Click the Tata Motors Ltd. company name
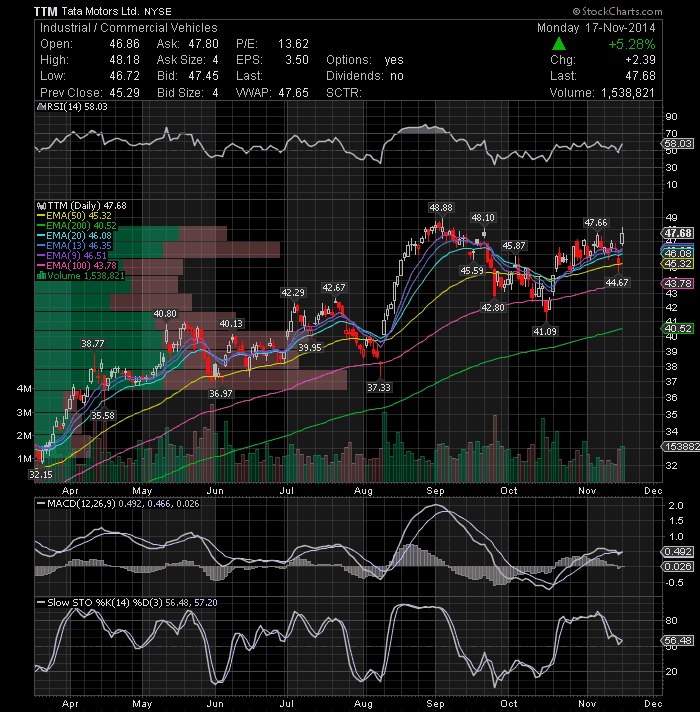The height and width of the screenshot is (712, 700). [100, 11]
